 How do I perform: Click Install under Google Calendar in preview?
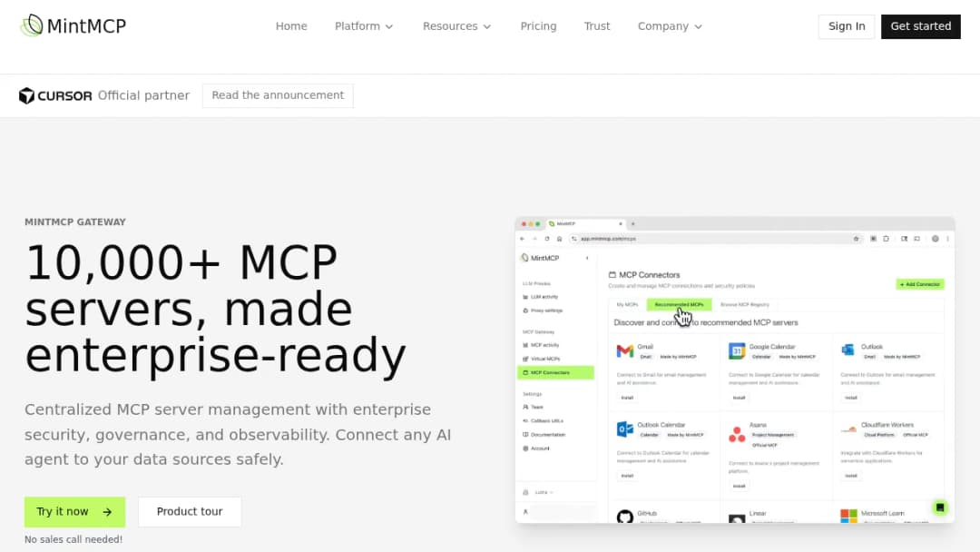coord(739,398)
